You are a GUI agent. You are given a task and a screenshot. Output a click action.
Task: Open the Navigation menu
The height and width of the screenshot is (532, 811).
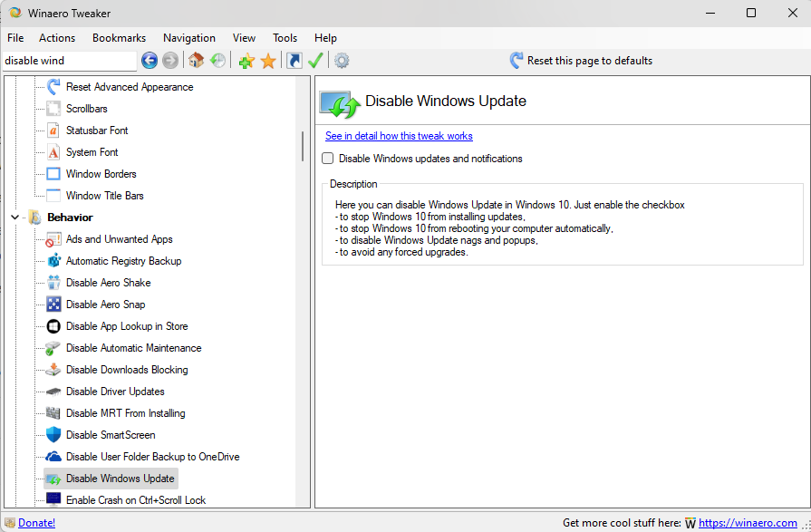coord(189,38)
